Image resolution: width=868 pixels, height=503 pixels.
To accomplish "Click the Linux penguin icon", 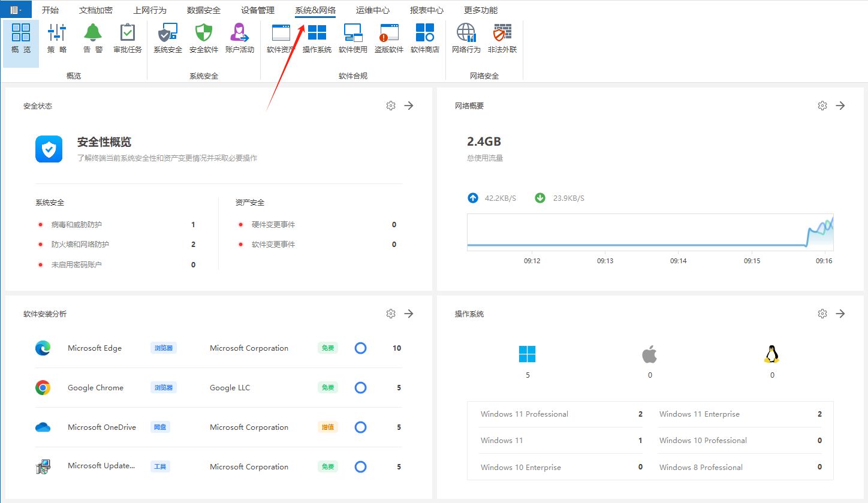I will (x=771, y=354).
